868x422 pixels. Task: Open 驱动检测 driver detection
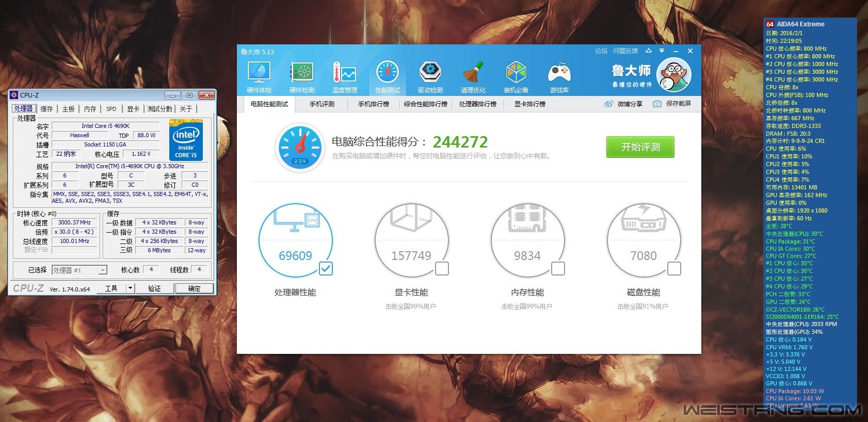click(x=430, y=77)
